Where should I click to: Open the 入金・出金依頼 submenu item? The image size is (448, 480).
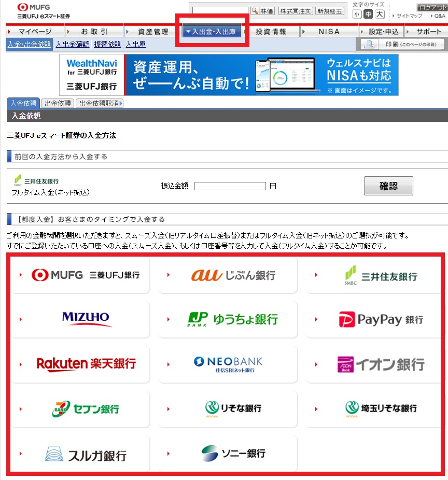pos(30,45)
